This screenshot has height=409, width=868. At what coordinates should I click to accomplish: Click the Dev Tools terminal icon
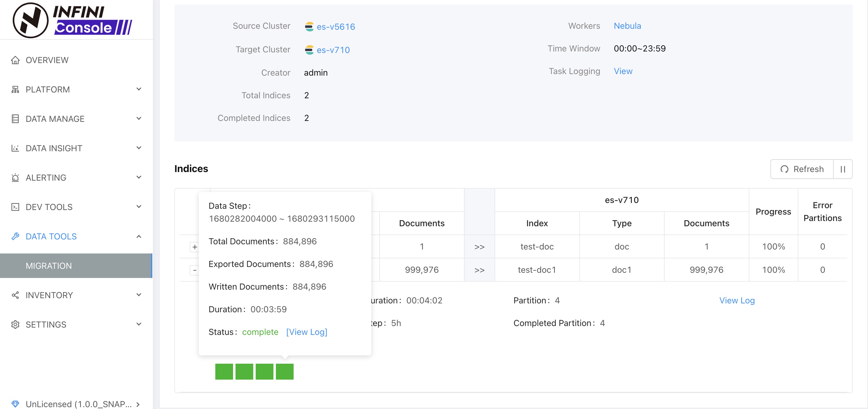point(15,207)
